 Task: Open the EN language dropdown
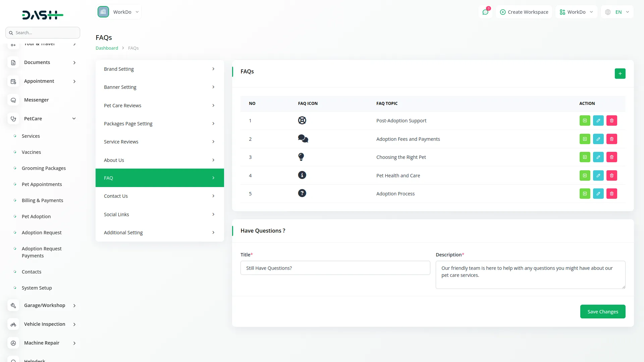pyautogui.click(x=617, y=12)
